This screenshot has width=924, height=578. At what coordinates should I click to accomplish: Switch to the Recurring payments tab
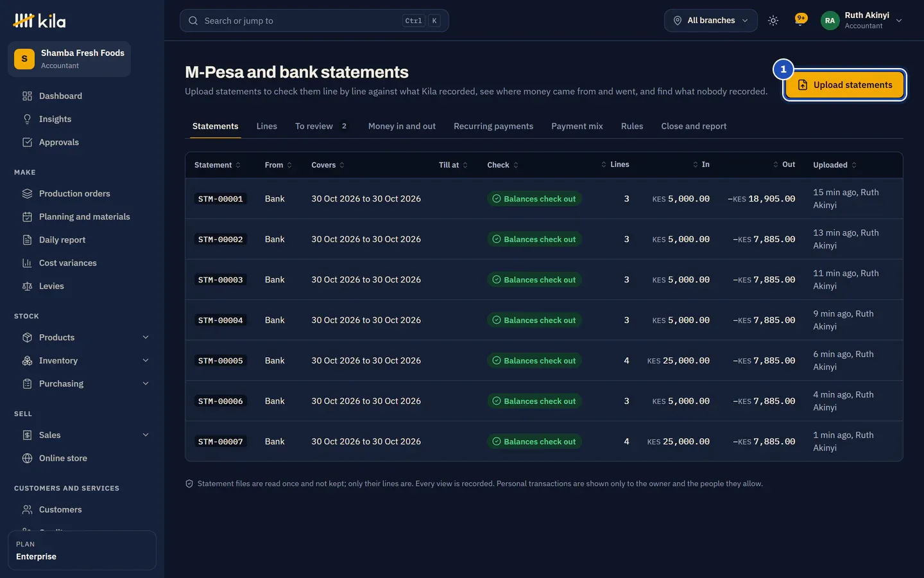point(493,126)
